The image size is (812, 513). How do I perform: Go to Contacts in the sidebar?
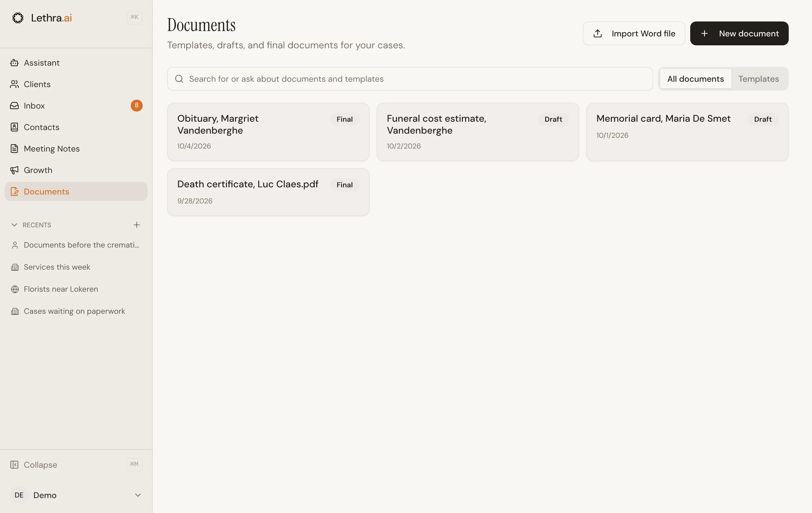click(76, 127)
